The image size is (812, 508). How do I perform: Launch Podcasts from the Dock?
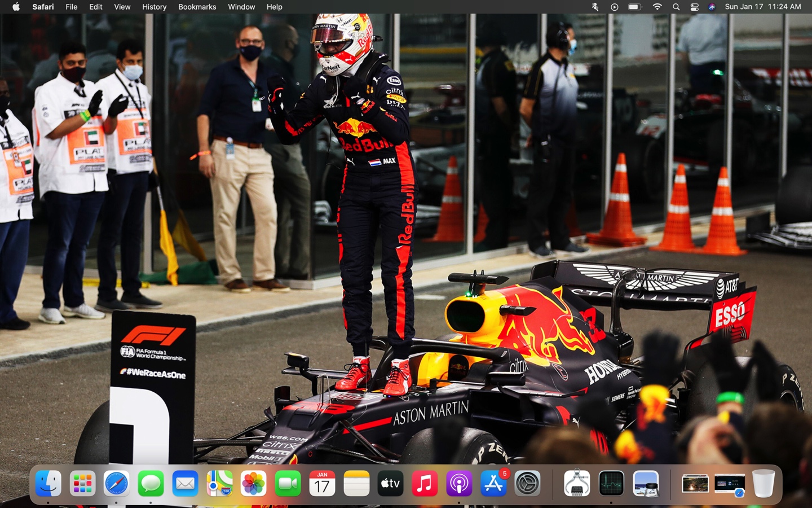coord(459,484)
